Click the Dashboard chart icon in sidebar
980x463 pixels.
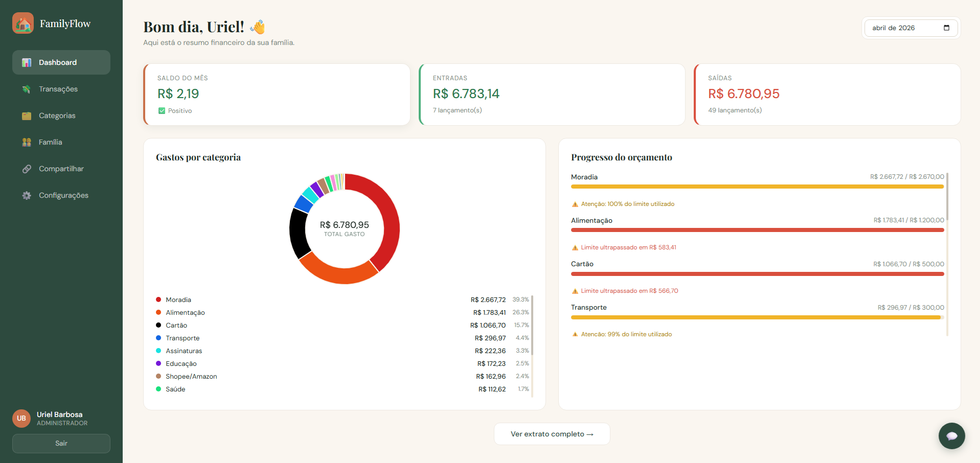(x=27, y=62)
